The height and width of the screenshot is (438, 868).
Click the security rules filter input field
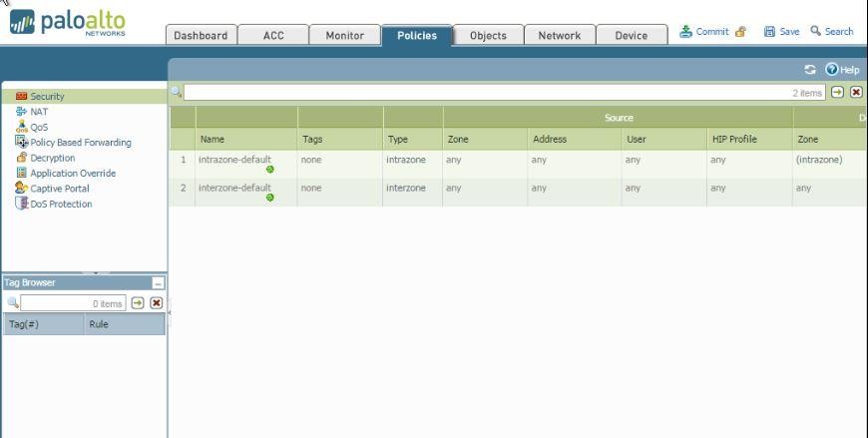[x=489, y=92]
